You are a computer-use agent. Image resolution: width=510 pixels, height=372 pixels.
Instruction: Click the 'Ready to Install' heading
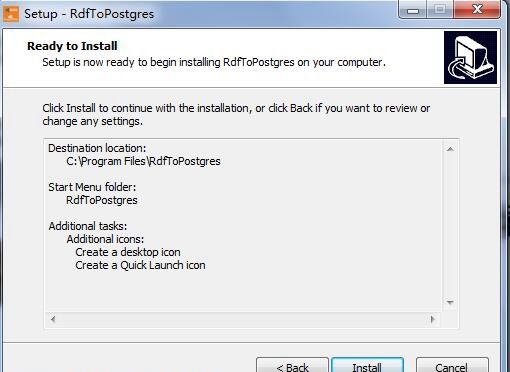click(x=72, y=46)
